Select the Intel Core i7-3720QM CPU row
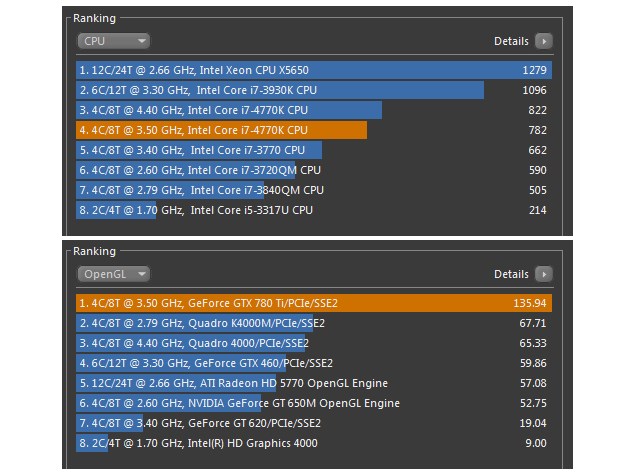This screenshot has width=635, height=475. [314, 170]
